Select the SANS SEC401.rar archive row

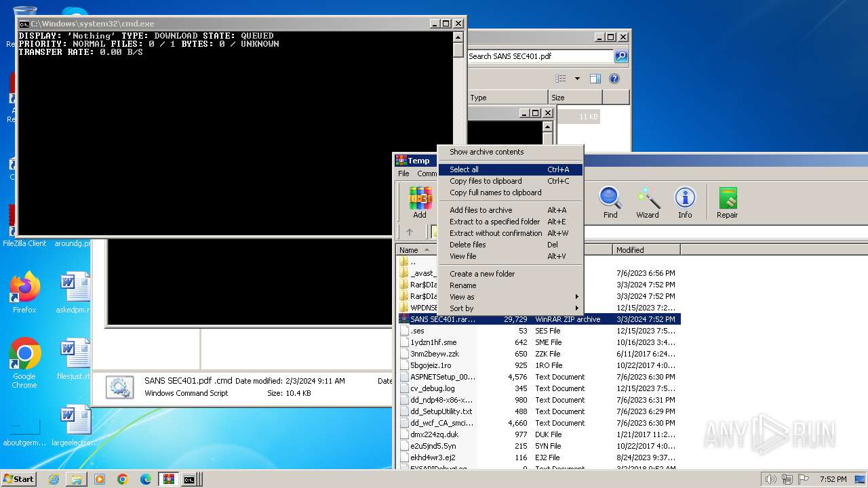[538, 319]
